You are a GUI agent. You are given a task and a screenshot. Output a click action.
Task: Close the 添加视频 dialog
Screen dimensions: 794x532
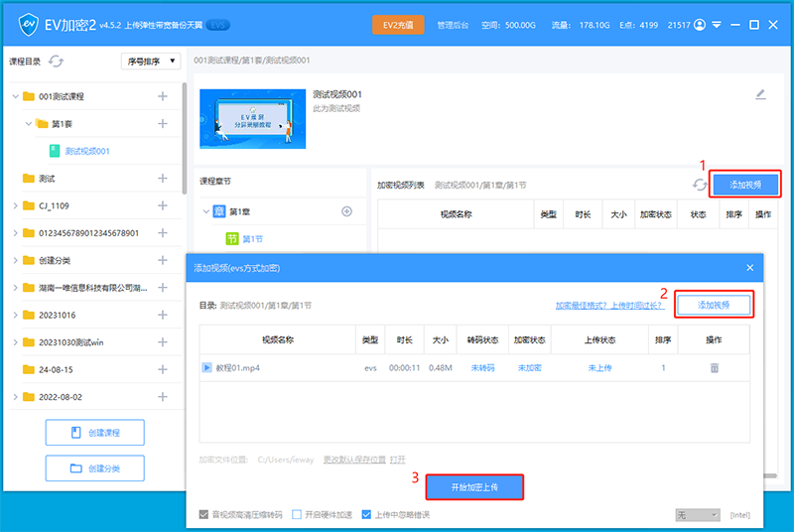coord(750,268)
